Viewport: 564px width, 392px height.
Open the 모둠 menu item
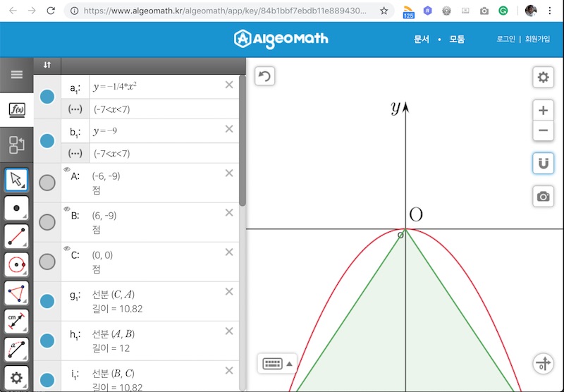457,39
